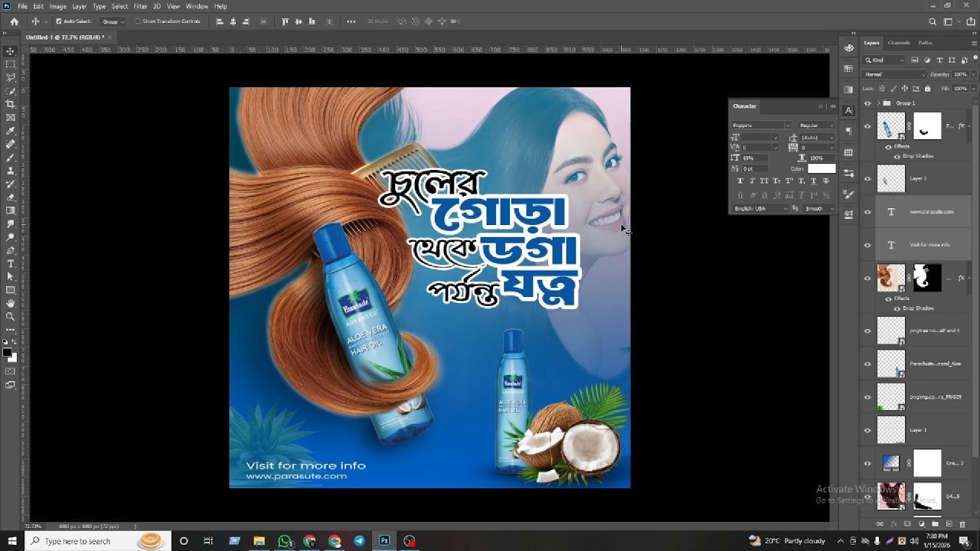Viewport: 980px width, 551px height.
Task: Click the Underline T button in Character
Action: [813, 181]
